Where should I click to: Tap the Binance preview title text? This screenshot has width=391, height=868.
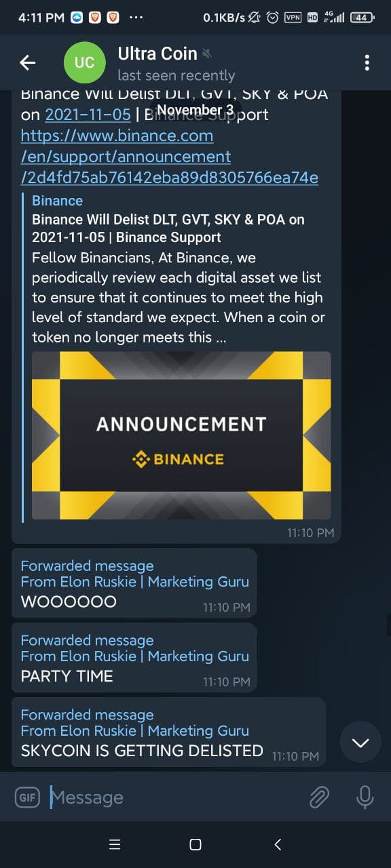tap(168, 229)
